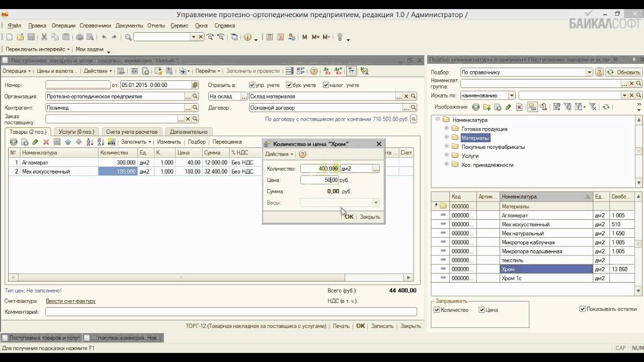
Task: Click the help icon in Количество и цена dialog
Action: (302, 154)
